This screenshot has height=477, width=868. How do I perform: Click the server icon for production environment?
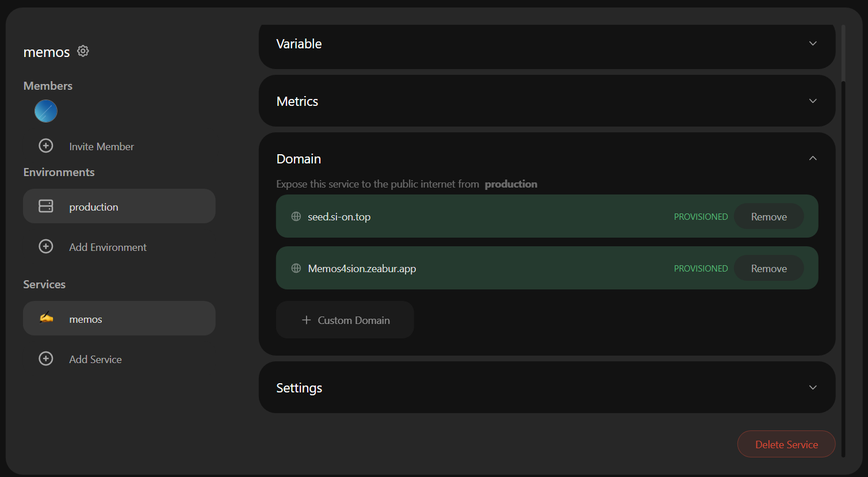coord(46,206)
